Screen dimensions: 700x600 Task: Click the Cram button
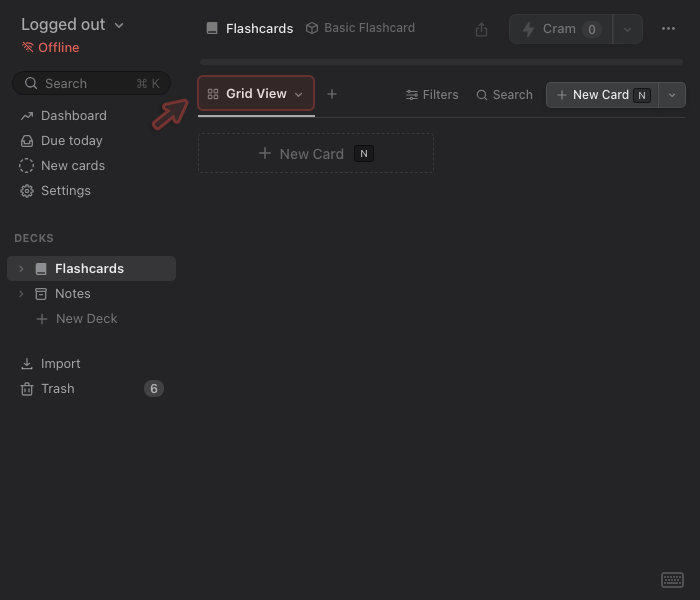[x=560, y=29]
